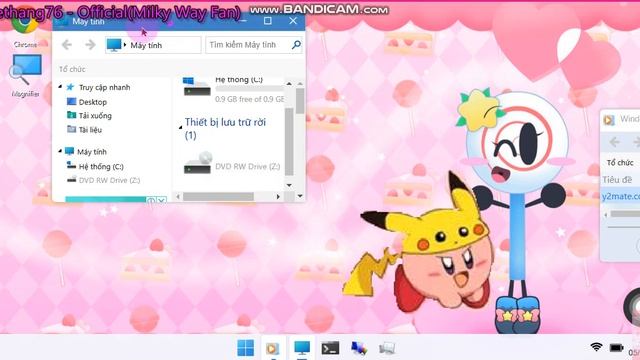Image resolution: width=640 pixels, height=360 pixels.
Task: Click the computer icon in address bar
Action: pos(114,44)
